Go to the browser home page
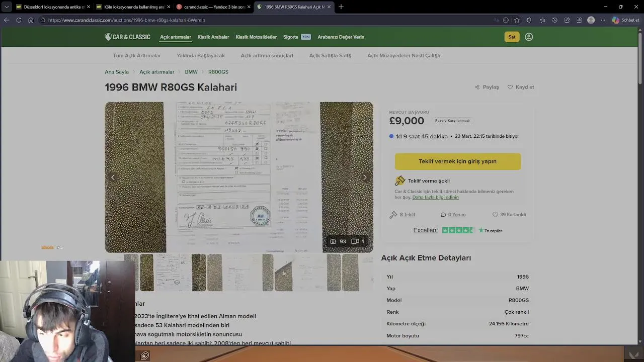Image resolution: width=644 pixels, height=362 pixels. [x=31, y=20]
